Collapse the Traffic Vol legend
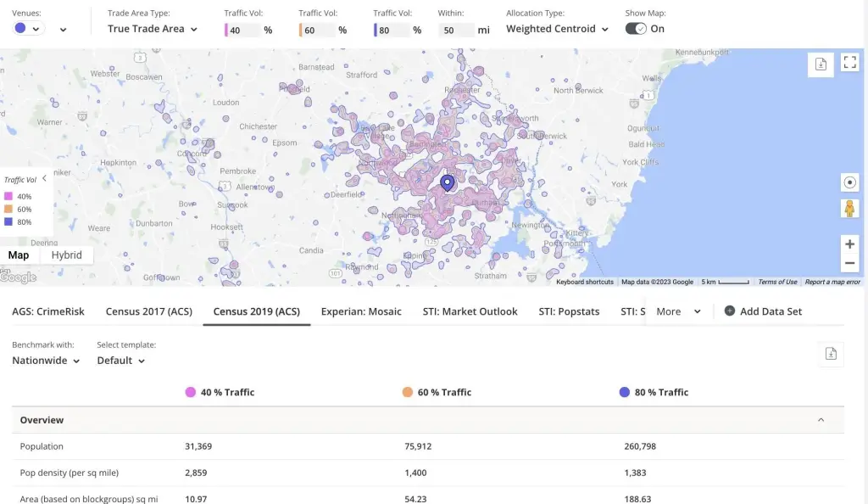Viewport: 868px width, 504px height. tap(44, 179)
